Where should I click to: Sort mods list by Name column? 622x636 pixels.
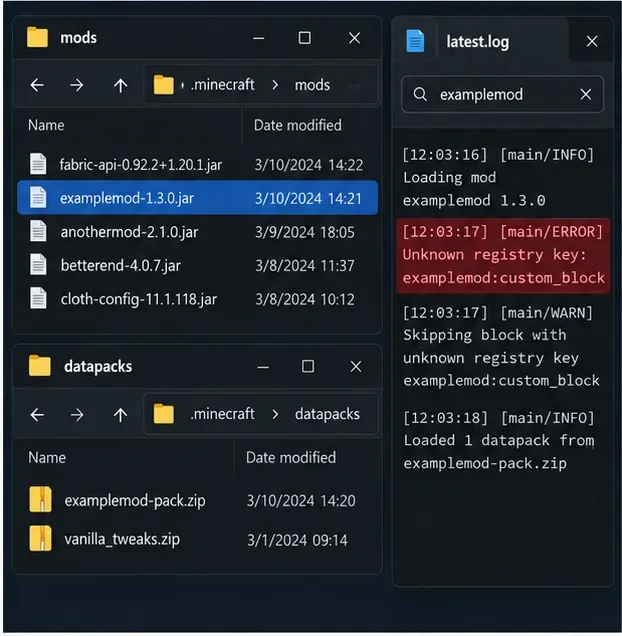(x=46, y=125)
